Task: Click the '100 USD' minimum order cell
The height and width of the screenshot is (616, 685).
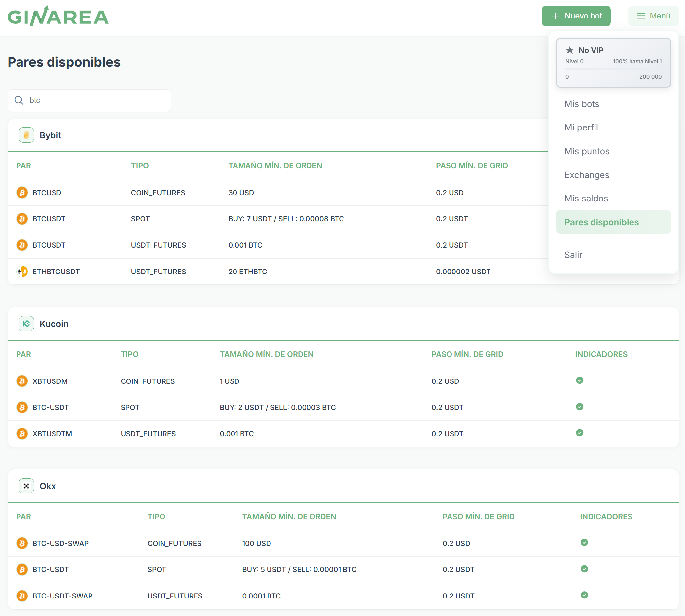Action: (x=257, y=543)
